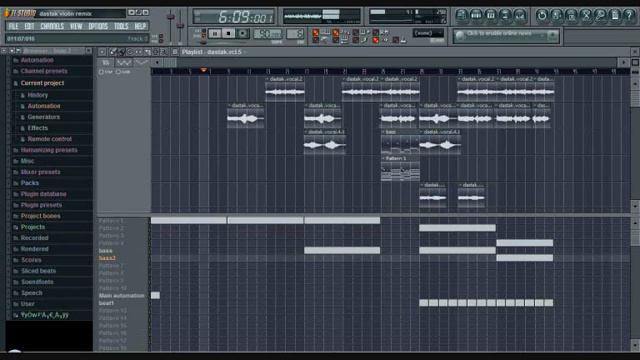Open the OPTIONS menu
The image size is (640, 360).
(98, 26)
